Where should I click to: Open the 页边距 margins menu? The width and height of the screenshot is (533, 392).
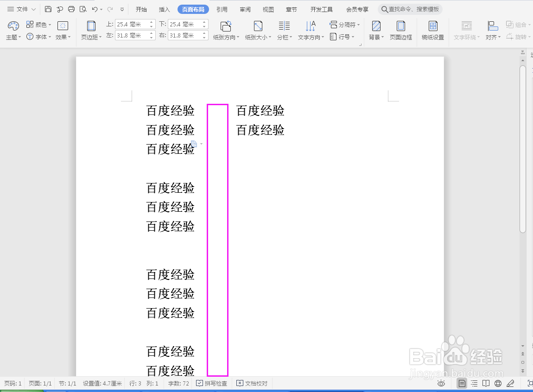[x=91, y=30]
